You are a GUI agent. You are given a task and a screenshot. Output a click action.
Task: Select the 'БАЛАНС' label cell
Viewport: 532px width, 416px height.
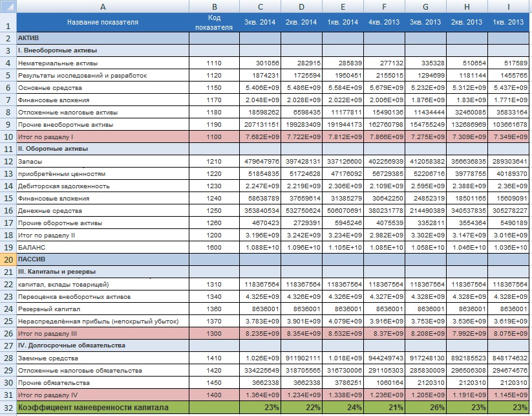(x=102, y=246)
